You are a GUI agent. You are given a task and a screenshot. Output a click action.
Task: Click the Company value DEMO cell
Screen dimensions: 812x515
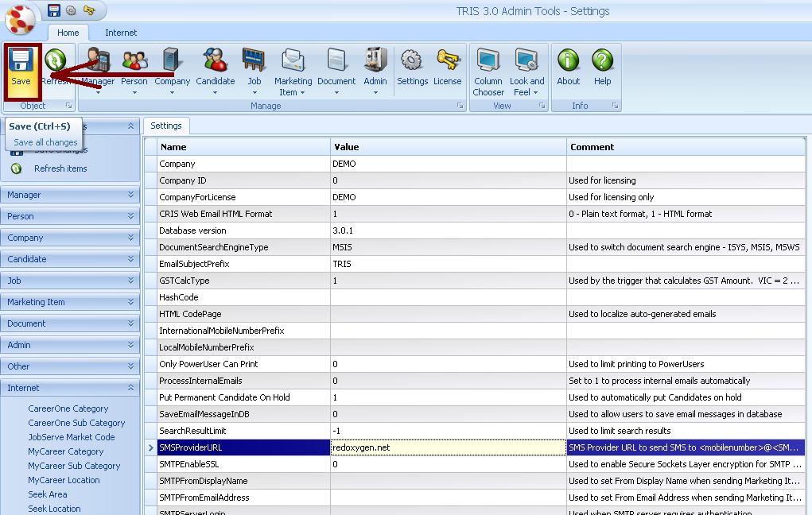pyautogui.click(x=449, y=164)
